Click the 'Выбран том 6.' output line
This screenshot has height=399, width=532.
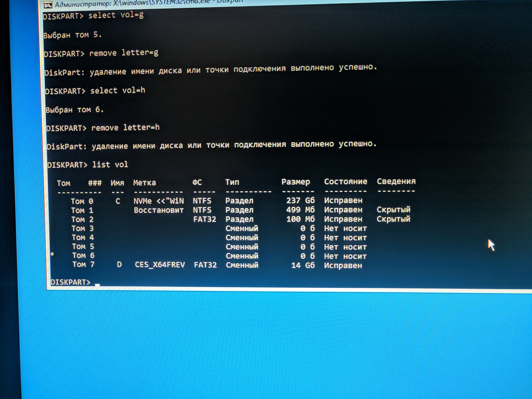pyautogui.click(x=75, y=110)
